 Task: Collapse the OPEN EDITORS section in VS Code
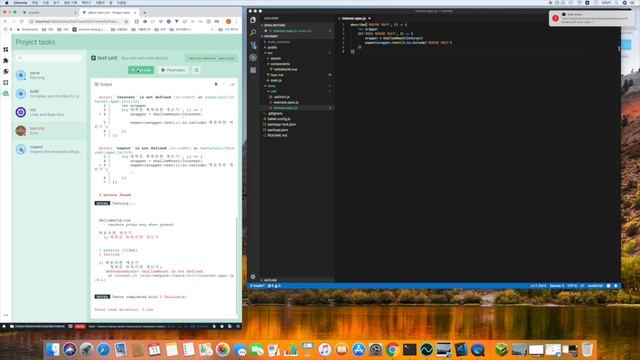297,25
